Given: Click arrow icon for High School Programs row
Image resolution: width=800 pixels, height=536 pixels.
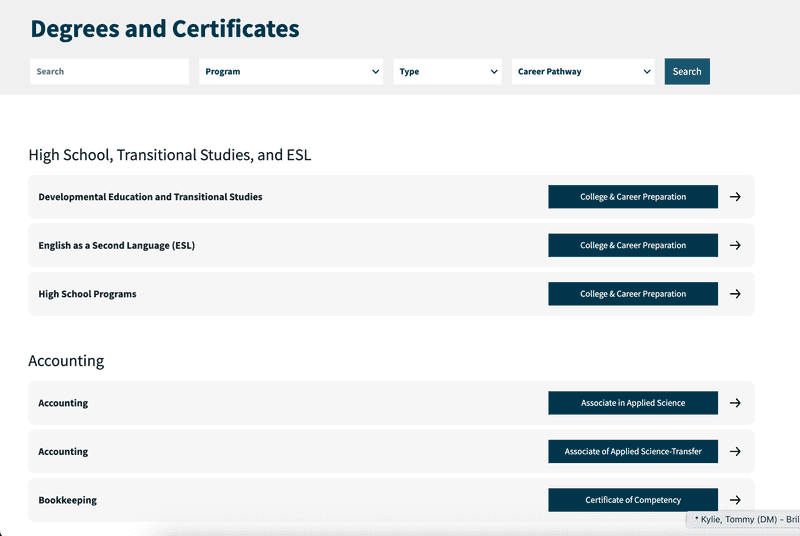Looking at the screenshot, I should tap(735, 294).
